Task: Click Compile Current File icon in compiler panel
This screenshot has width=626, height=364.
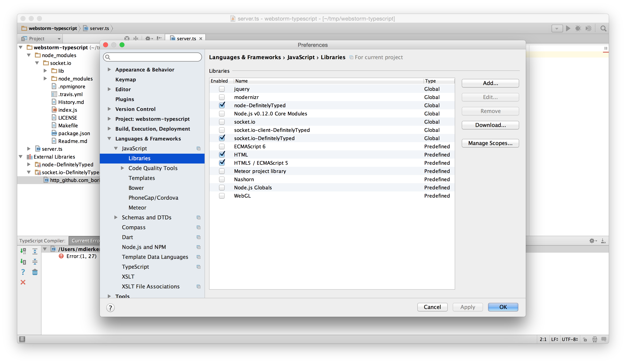Action: click(23, 262)
